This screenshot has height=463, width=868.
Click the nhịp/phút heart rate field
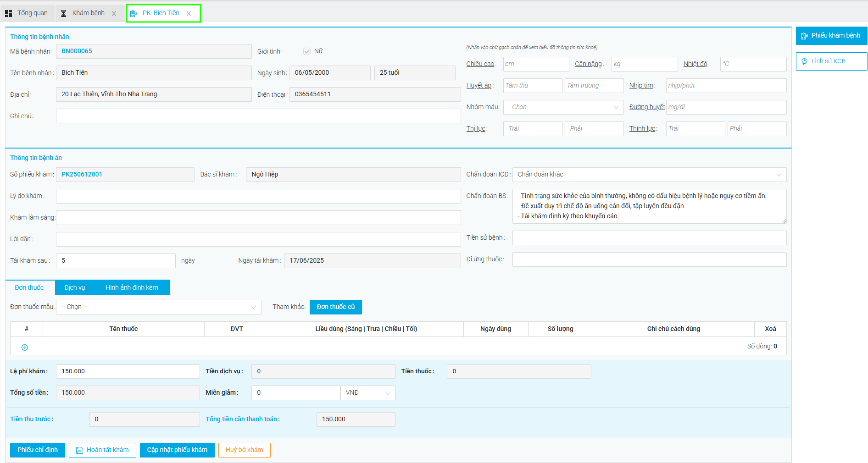(726, 86)
